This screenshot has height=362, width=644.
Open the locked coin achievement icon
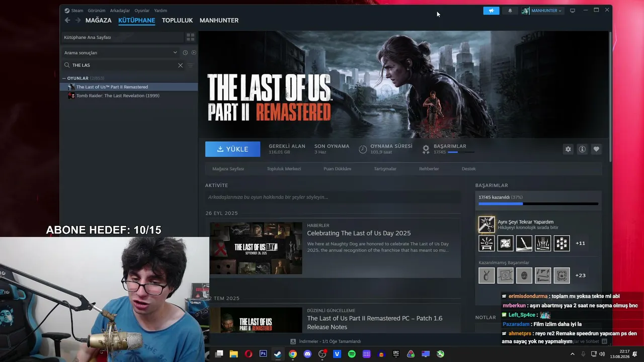tap(505, 276)
